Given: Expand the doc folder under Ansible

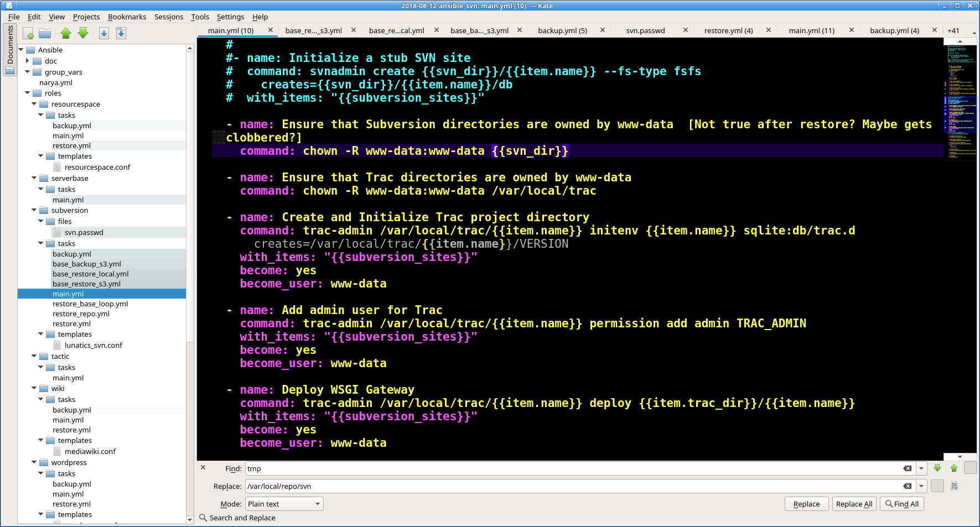Looking at the screenshot, I should tap(28, 61).
